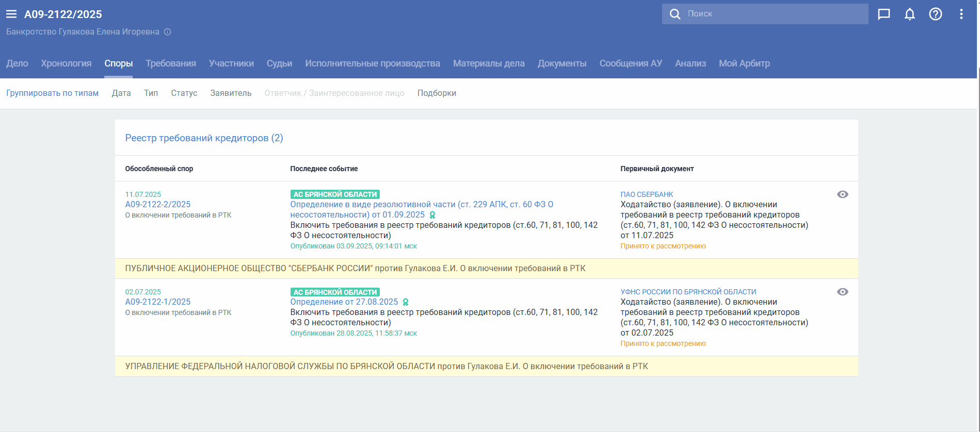
Task: Click the info icon beside the bankruptcy title
Action: pos(167,32)
